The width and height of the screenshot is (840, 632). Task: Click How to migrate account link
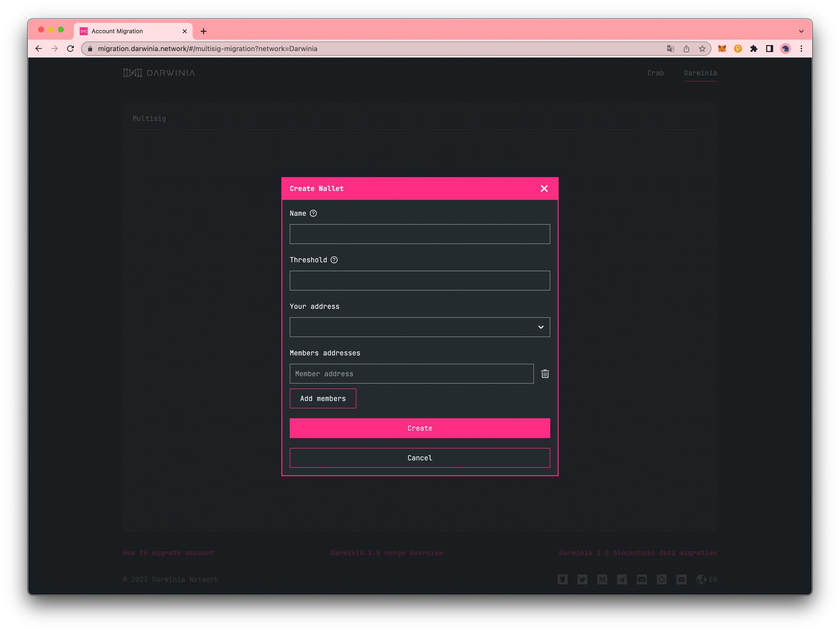point(169,552)
